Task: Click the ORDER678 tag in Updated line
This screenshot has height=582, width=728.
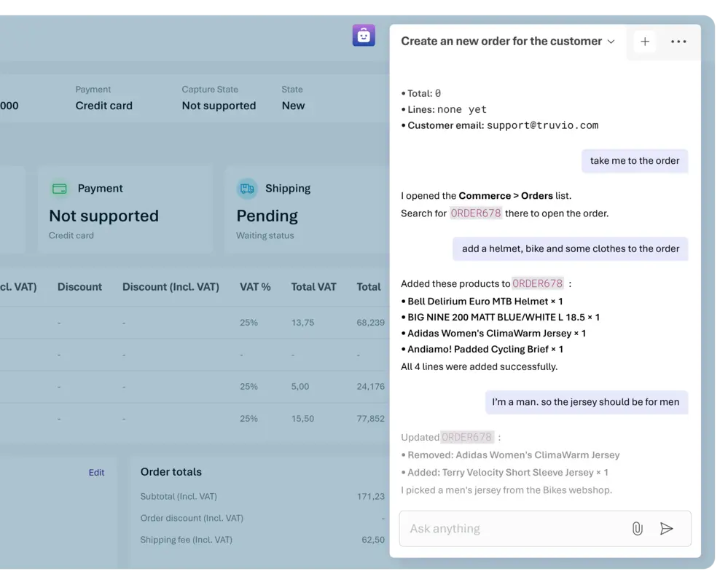Action: [466, 437]
